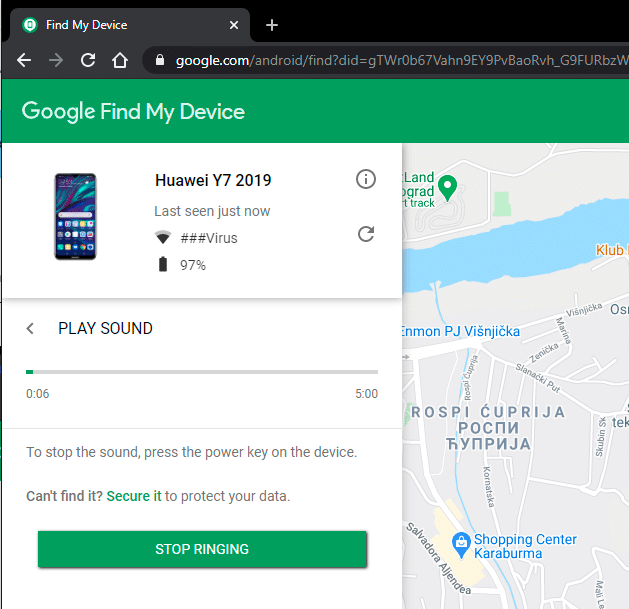Click the 'Zenička' street label

pos(544,352)
